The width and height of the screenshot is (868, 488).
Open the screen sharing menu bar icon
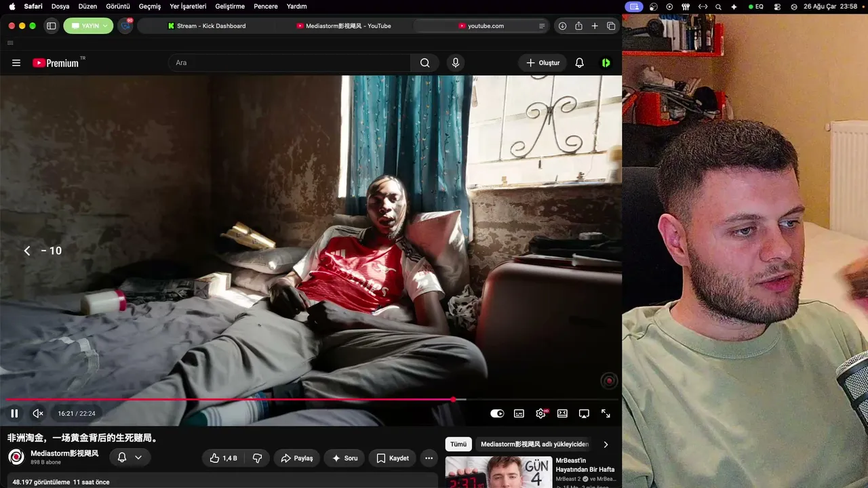(x=634, y=6)
